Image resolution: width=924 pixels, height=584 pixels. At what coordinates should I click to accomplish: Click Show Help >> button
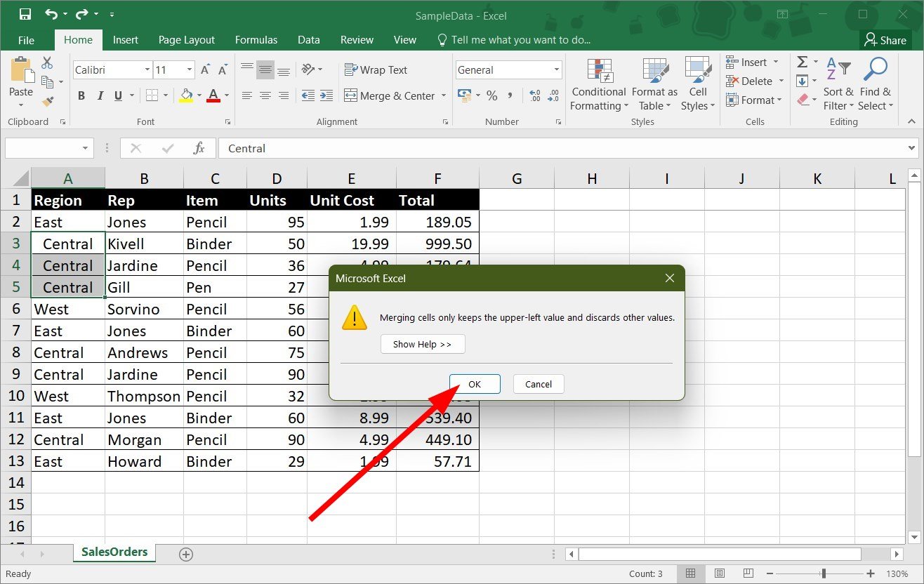[423, 345]
